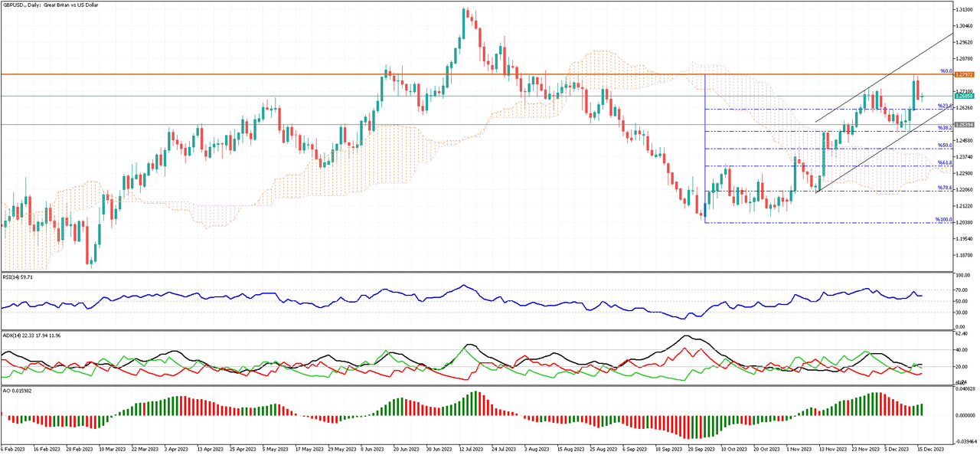
Task: Select the orange horizontal resistance line
Action: point(306,74)
